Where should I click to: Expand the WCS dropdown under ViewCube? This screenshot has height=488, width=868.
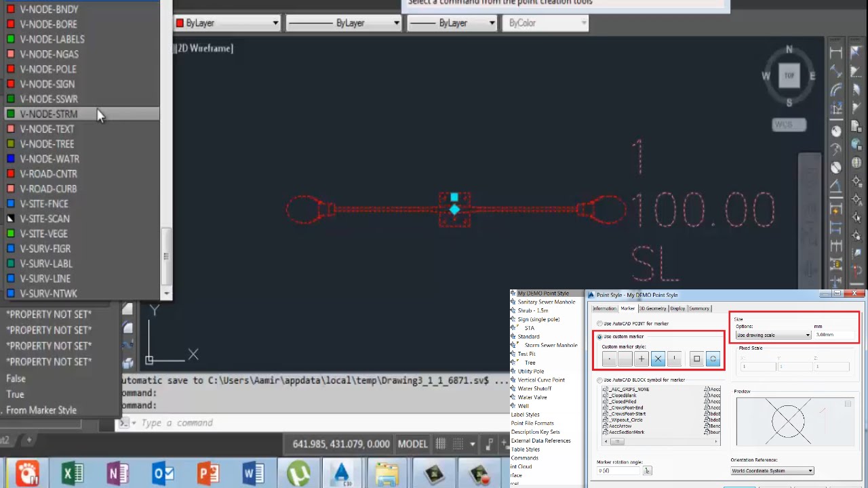pyautogui.click(x=789, y=125)
